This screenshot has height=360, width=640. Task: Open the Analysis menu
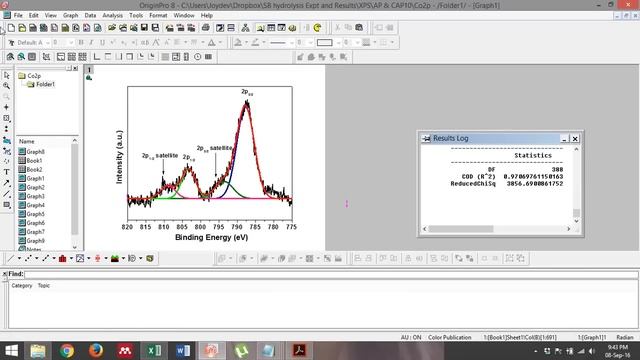click(112, 15)
